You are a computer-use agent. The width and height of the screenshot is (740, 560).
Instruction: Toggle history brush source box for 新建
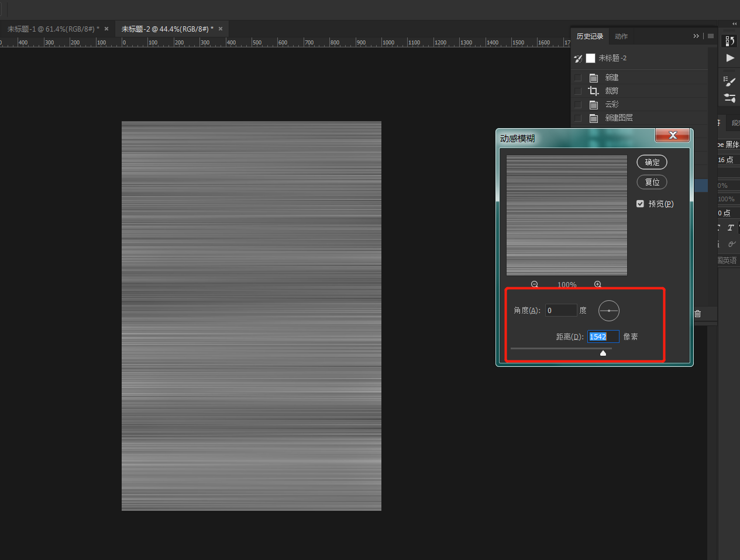tap(578, 77)
